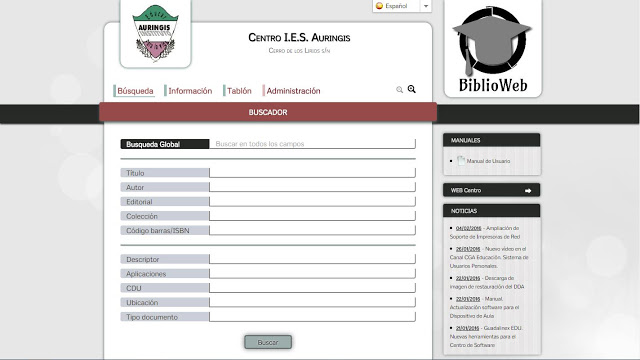Image resolution: width=640 pixels, height=360 pixels.
Task: Focus the Aplicaciones input field
Action: 312,273
